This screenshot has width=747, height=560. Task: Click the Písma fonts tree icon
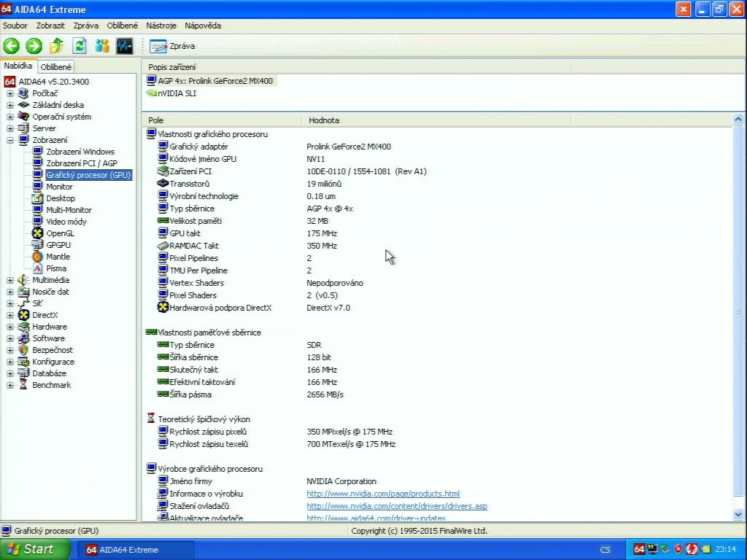pyautogui.click(x=37, y=268)
